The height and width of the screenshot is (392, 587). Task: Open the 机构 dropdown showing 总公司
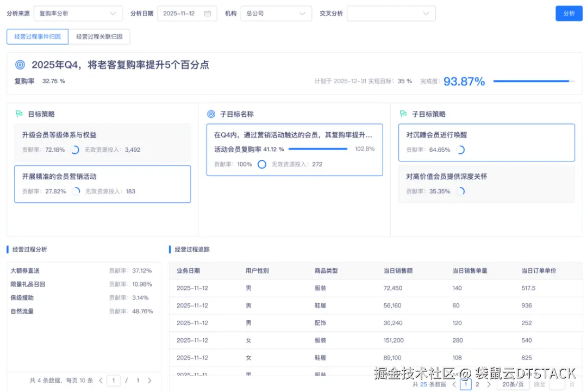pos(276,14)
